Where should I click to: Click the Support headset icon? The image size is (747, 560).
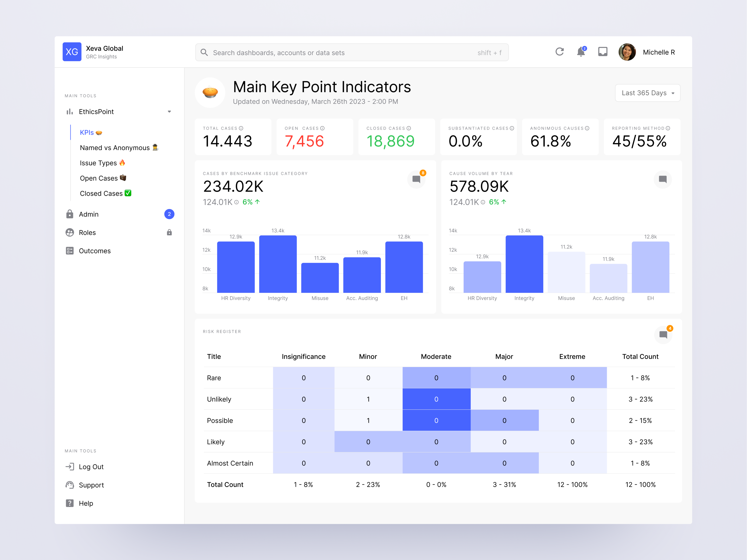coord(70,485)
